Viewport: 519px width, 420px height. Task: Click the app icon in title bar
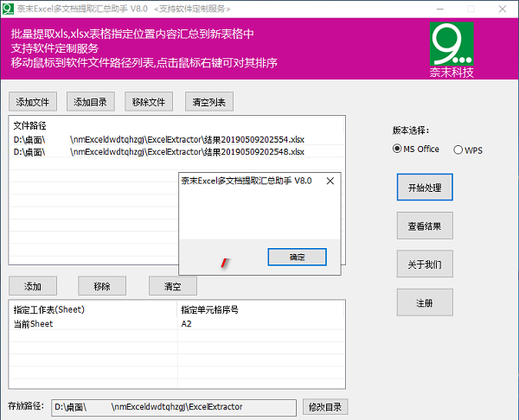point(8,9)
